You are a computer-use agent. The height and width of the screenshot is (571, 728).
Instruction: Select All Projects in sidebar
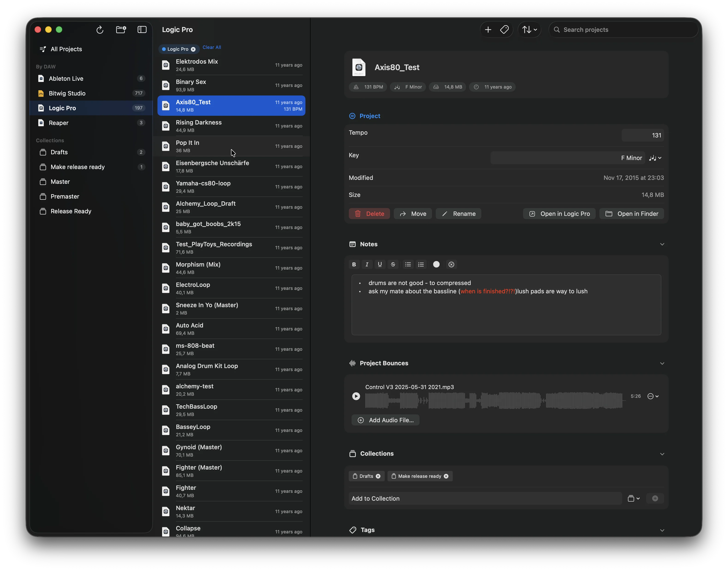point(91,49)
